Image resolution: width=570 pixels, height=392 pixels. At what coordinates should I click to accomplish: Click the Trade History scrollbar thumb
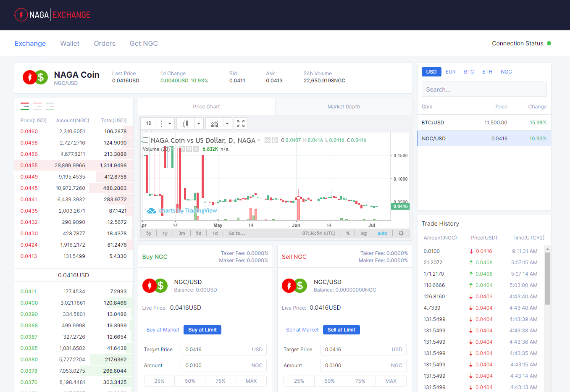[x=547, y=279]
